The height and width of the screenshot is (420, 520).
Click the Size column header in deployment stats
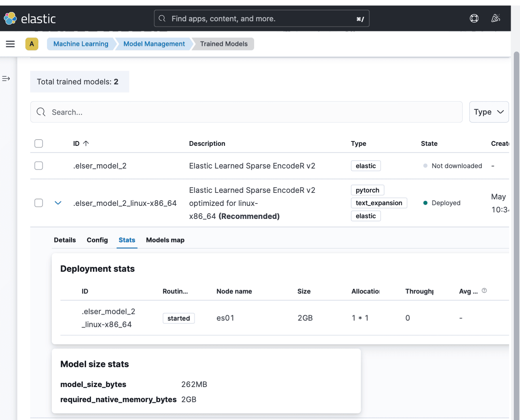(x=304, y=291)
